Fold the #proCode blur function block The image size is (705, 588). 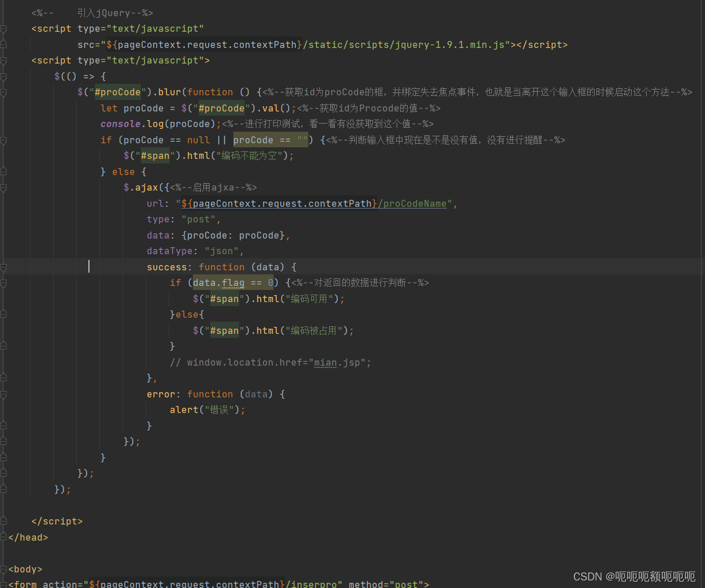click(3, 92)
